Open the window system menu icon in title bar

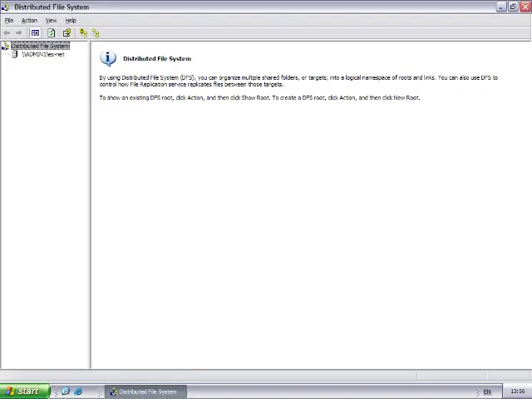coord(6,7)
